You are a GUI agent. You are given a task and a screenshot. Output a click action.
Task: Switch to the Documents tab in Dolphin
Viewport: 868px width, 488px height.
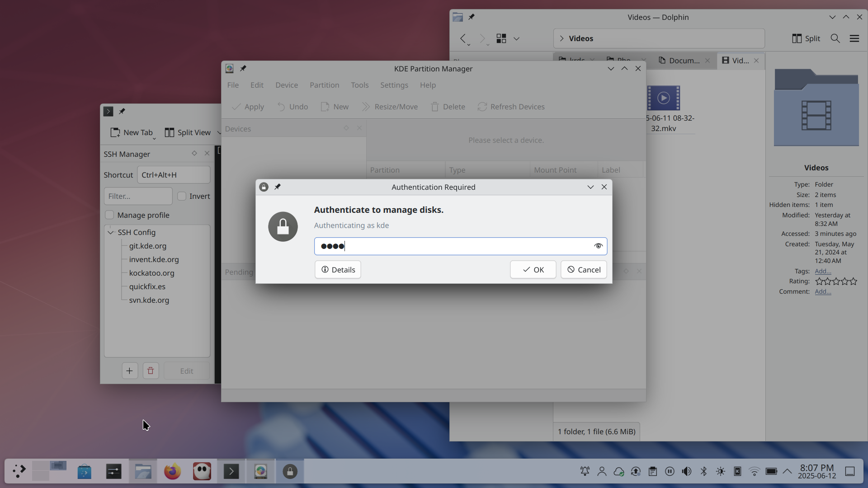(x=682, y=60)
